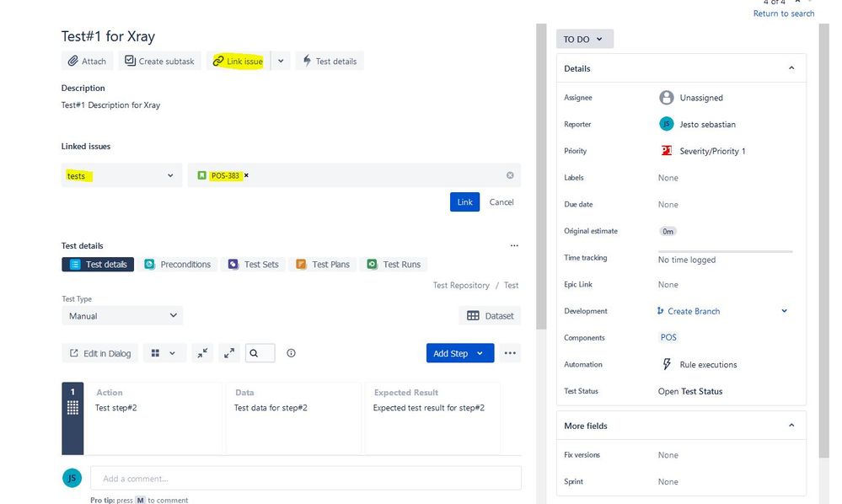
Task: Click the POS component tag
Action: click(668, 337)
